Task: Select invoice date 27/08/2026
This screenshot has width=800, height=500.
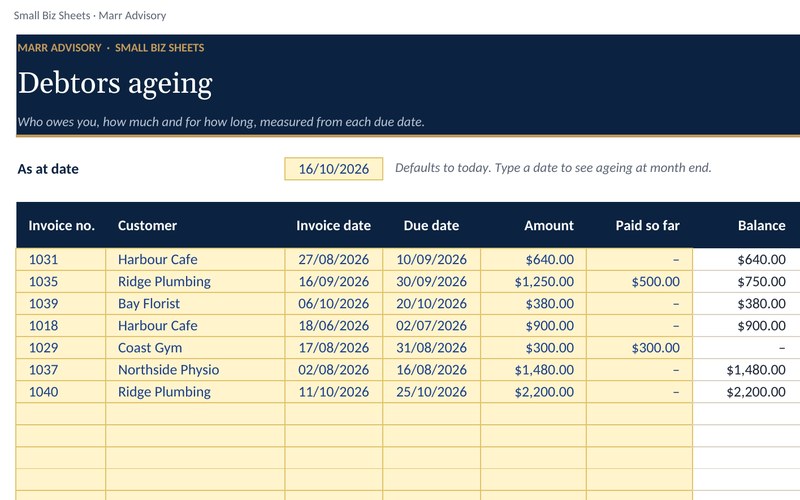Action: point(334,259)
